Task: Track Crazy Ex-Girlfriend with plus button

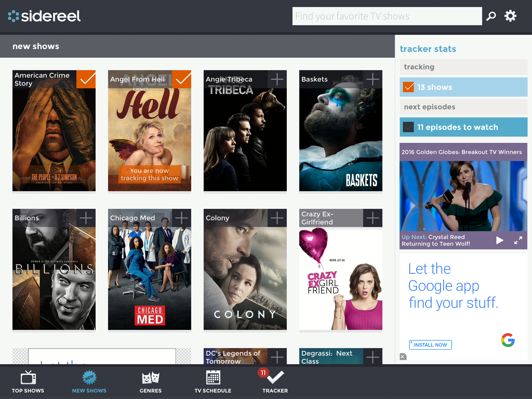Action: tap(373, 218)
